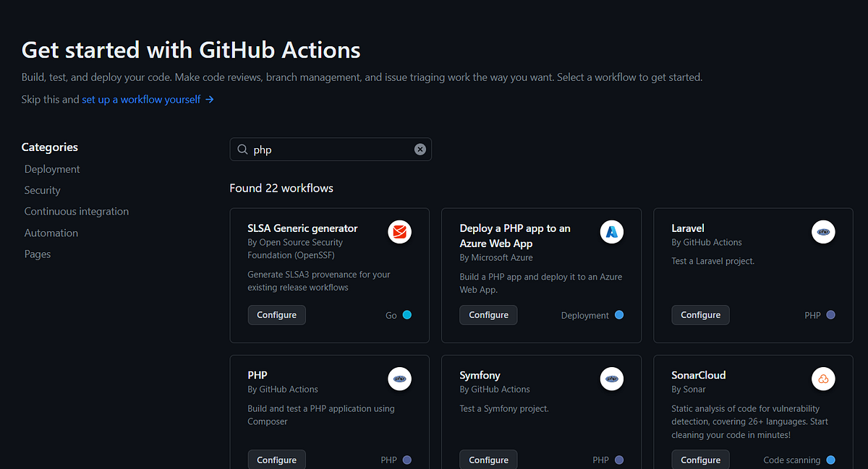Click the Go language dot on SLSA card

[407, 315]
